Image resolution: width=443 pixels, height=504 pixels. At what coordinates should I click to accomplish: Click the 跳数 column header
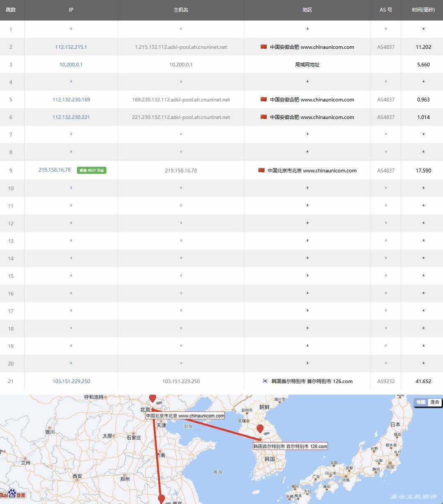click(11, 10)
